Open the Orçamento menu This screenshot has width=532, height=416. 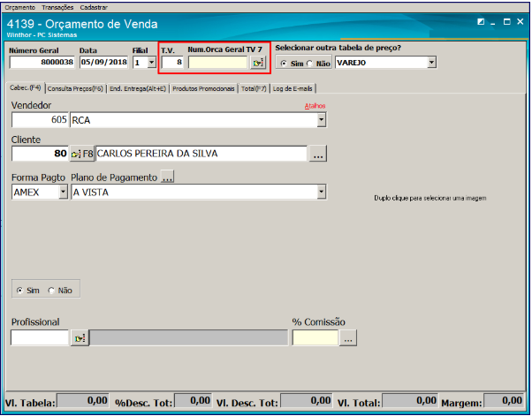pos(20,7)
